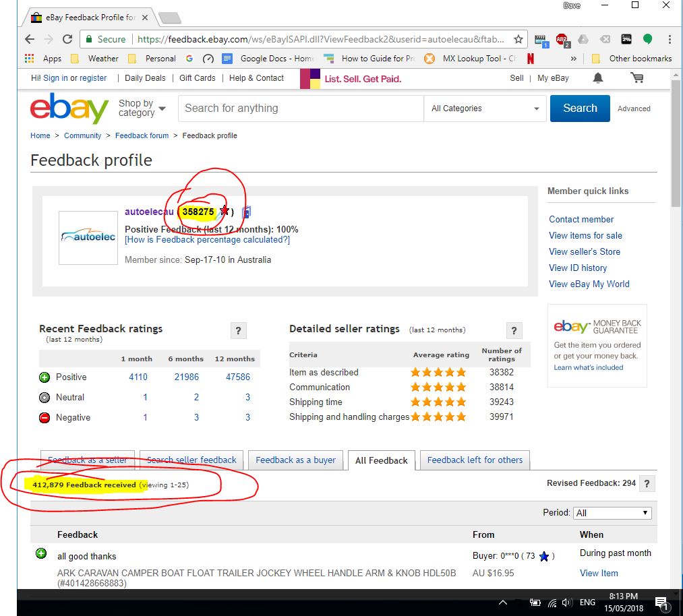Click the eBay notifications bell icon
This screenshot has width=683, height=616.
click(598, 78)
